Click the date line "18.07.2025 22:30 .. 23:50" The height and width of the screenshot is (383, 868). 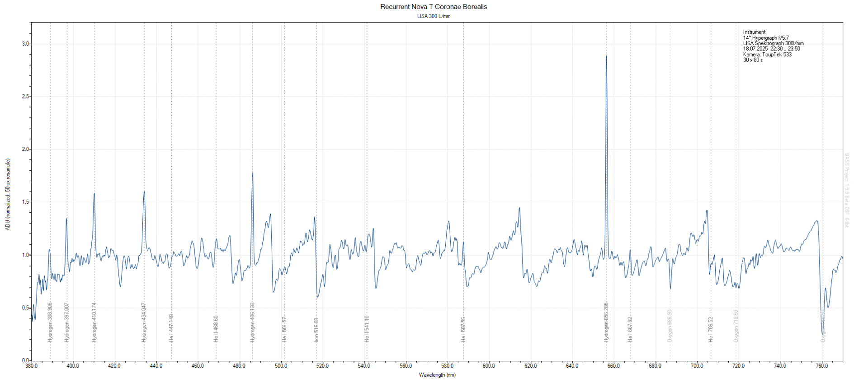771,49
